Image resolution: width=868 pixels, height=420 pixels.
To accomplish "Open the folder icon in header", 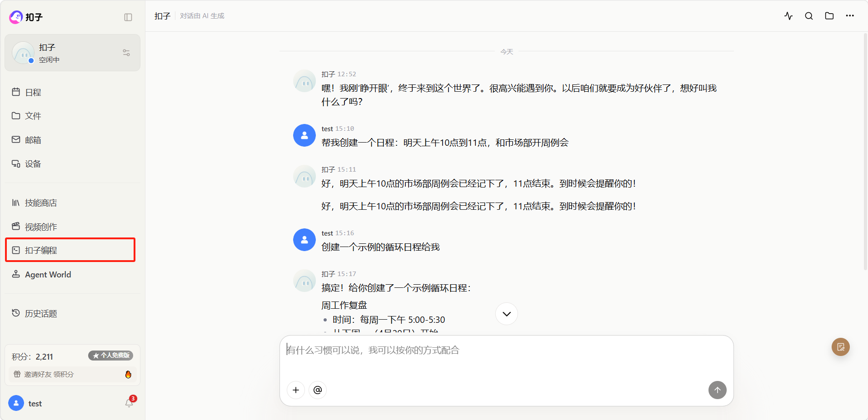I will click(829, 16).
